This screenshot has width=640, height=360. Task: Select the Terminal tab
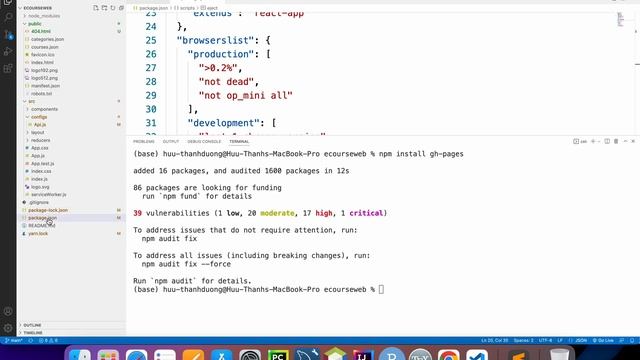239,141
